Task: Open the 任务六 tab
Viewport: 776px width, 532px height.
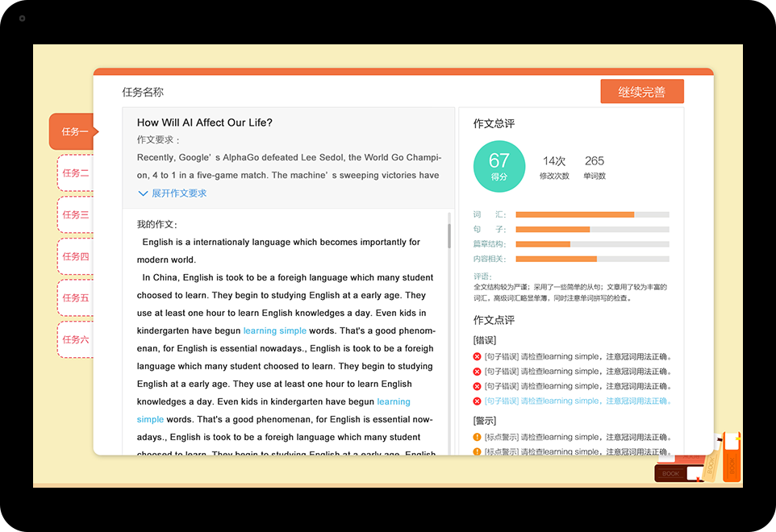Action: pos(75,340)
